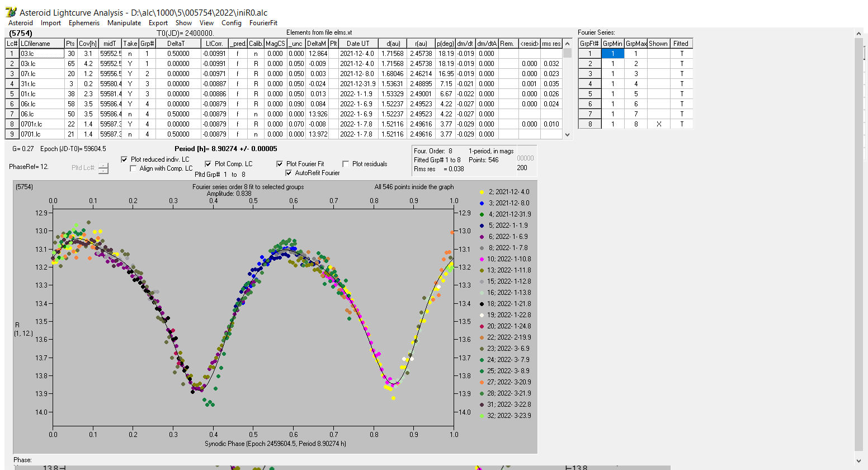The height and width of the screenshot is (470, 868).
Task: Select lightcurve file 03r.lc in row 2
Action: pyautogui.click(x=42, y=64)
